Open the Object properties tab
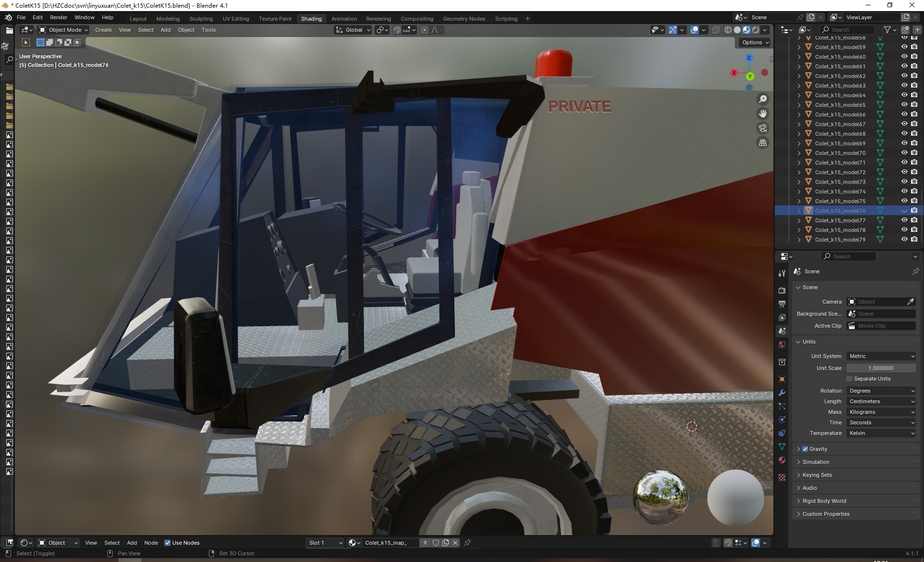Image resolution: width=924 pixels, height=562 pixels. [782, 379]
